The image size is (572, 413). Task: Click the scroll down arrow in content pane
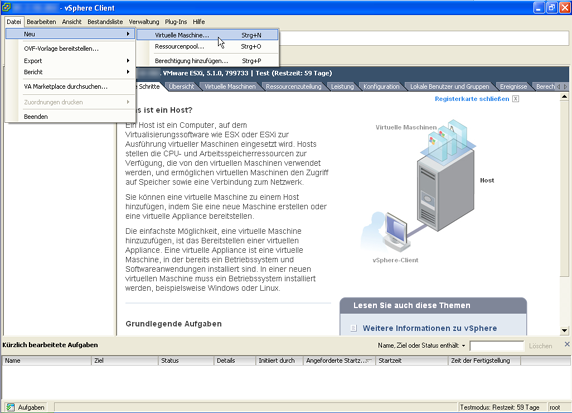[x=564, y=331]
